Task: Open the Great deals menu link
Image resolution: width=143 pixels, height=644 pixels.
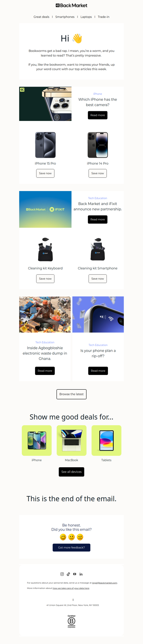Action: click(41, 17)
